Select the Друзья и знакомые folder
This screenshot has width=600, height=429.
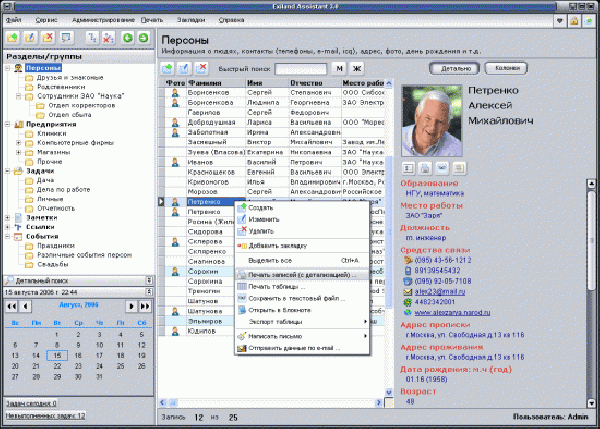pos(56,77)
